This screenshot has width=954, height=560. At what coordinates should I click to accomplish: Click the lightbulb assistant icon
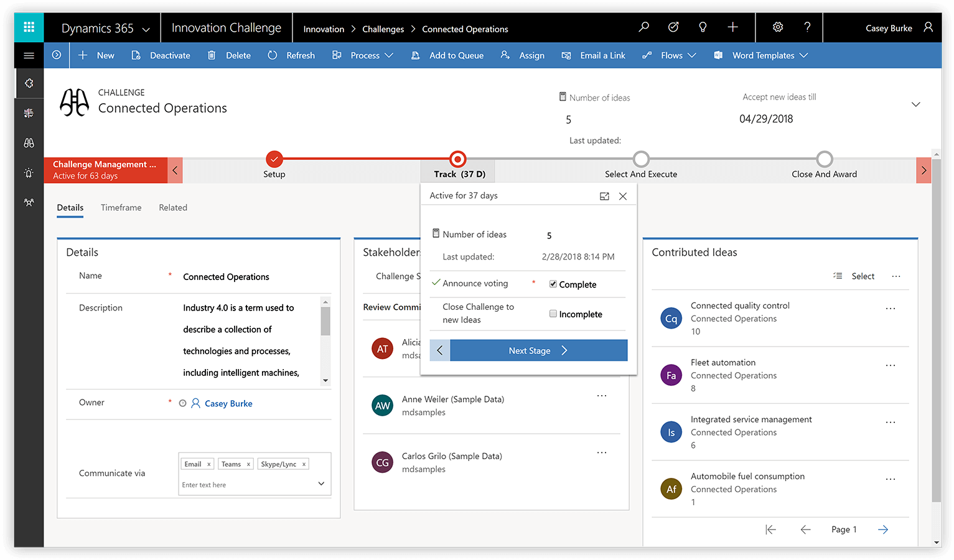703,27
